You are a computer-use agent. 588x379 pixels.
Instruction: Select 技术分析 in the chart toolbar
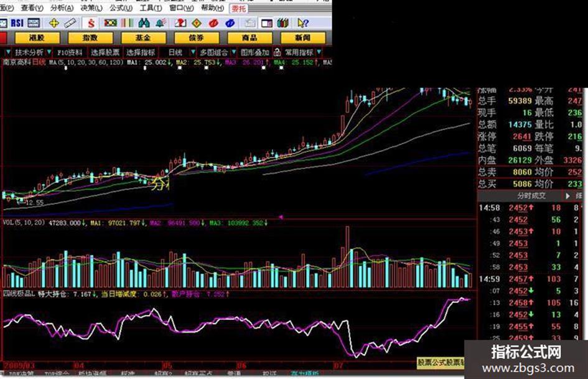coord(29,52)
